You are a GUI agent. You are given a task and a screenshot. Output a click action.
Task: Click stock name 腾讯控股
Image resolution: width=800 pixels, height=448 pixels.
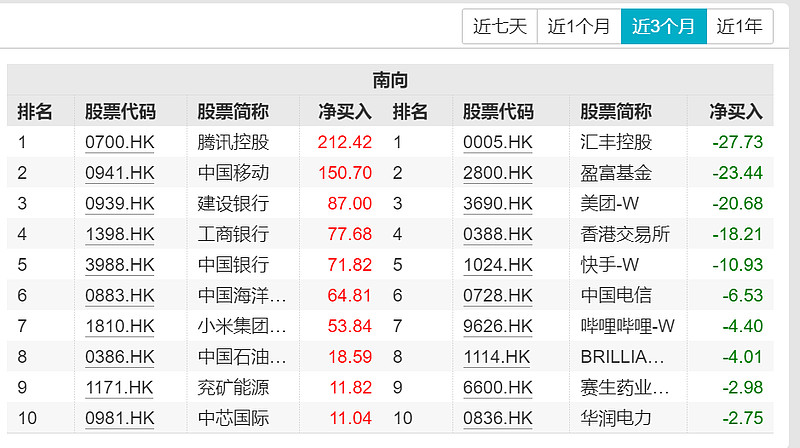tap(233, 142)
